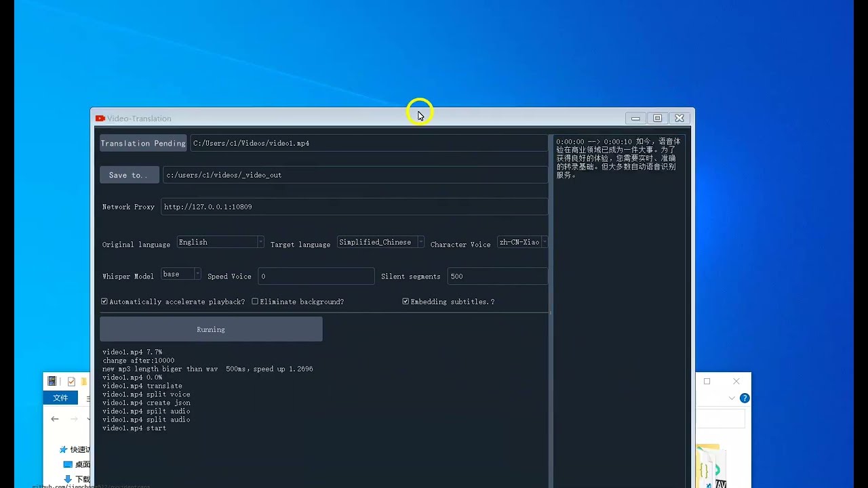The height and width of the screenshot is (488, 868).
Task: Enable the Eliminate background checkbox
Action: coord(255,302)
